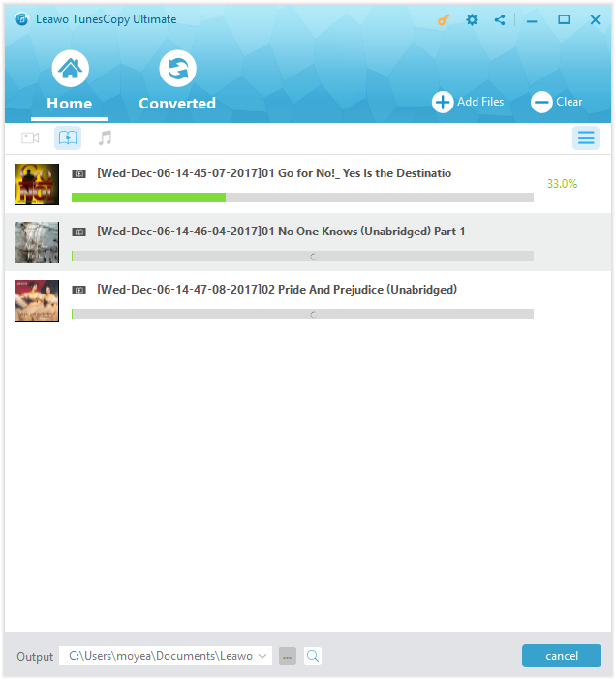Click the No One Knows progress bar

302,256
